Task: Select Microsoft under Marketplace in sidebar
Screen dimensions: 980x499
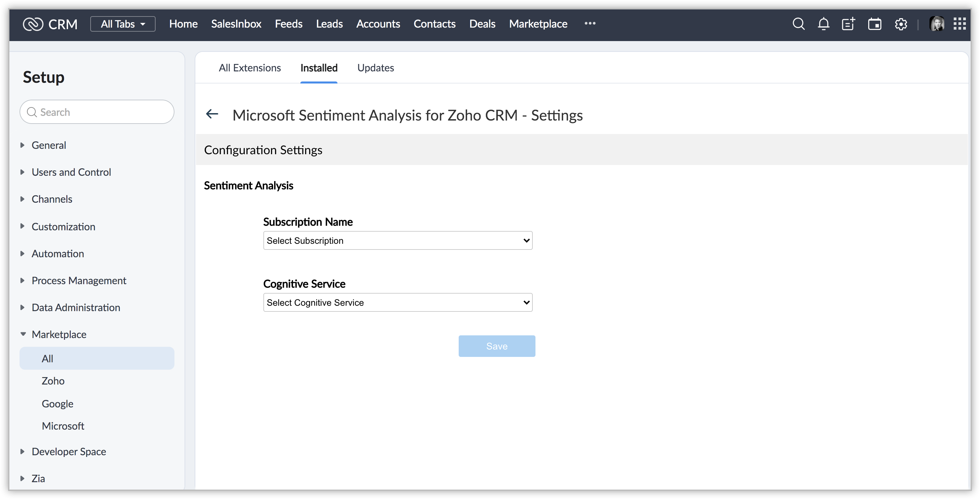Action: (63, 426)
